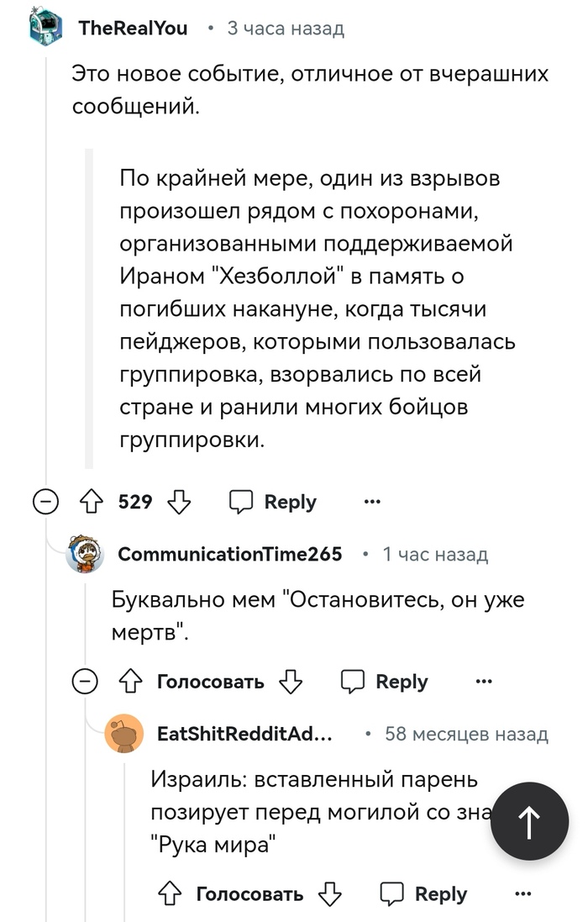Reply to CommunicationTime265's comment
This screenshot has height=922, width=588.
385,682
